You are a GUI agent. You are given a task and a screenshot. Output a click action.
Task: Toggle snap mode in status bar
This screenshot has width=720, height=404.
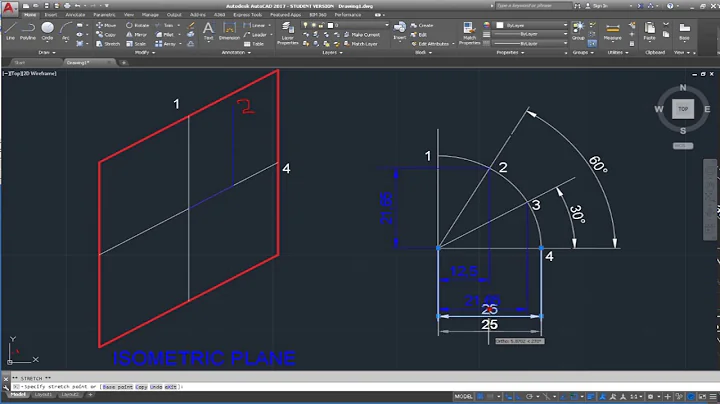pyautogui.click(x=490, y=397)
